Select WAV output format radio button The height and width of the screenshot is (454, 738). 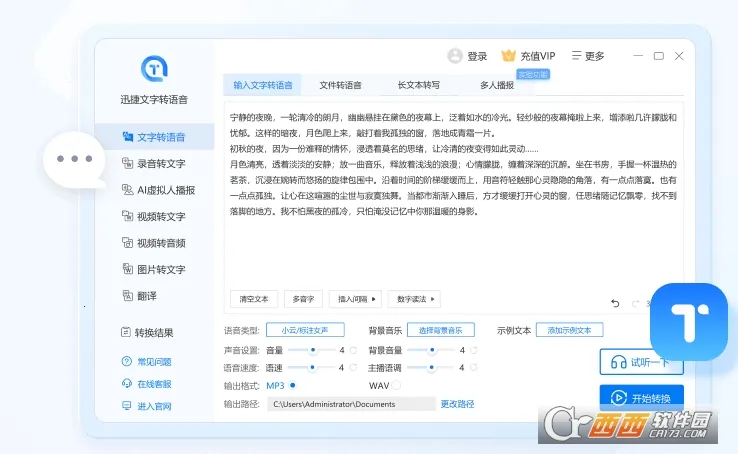point(396,385)
